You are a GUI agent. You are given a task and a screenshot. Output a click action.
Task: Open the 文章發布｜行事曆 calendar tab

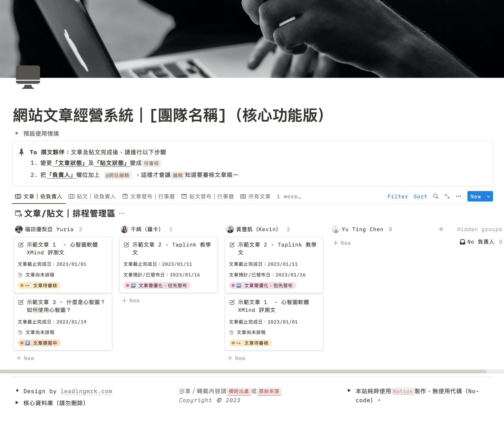(149, 197)
